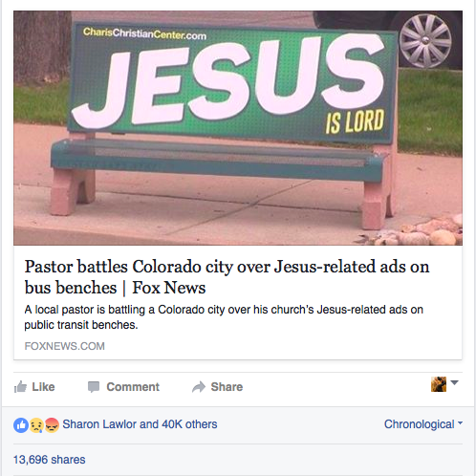The width and height of the screenshot is (476, 476).
Task: Click the Angry reaction emoji
Action: click(x=52, y=425)
